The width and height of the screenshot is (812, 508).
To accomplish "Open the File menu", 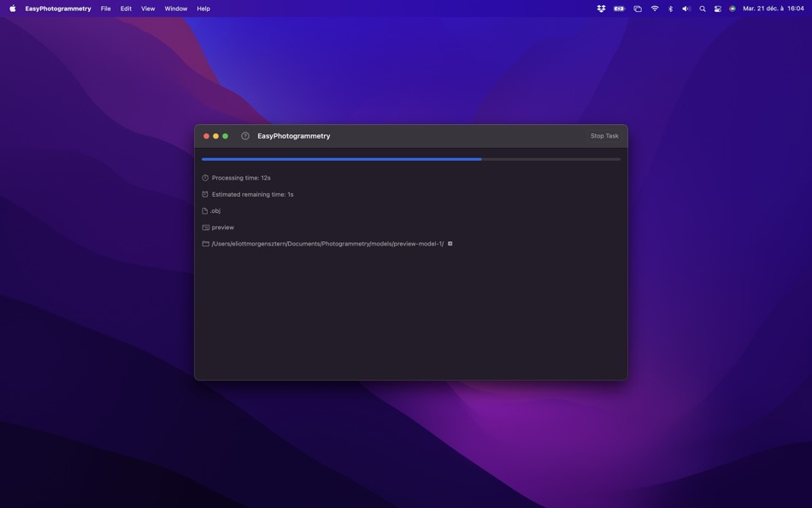I will coord(106,9).
